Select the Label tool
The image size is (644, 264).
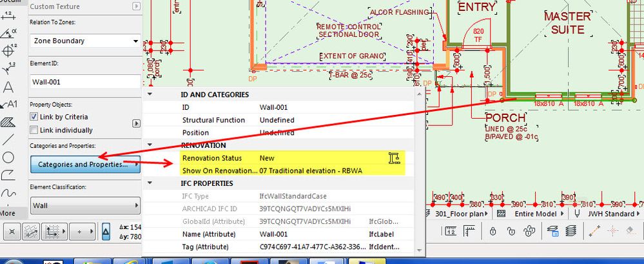[8, 104]
